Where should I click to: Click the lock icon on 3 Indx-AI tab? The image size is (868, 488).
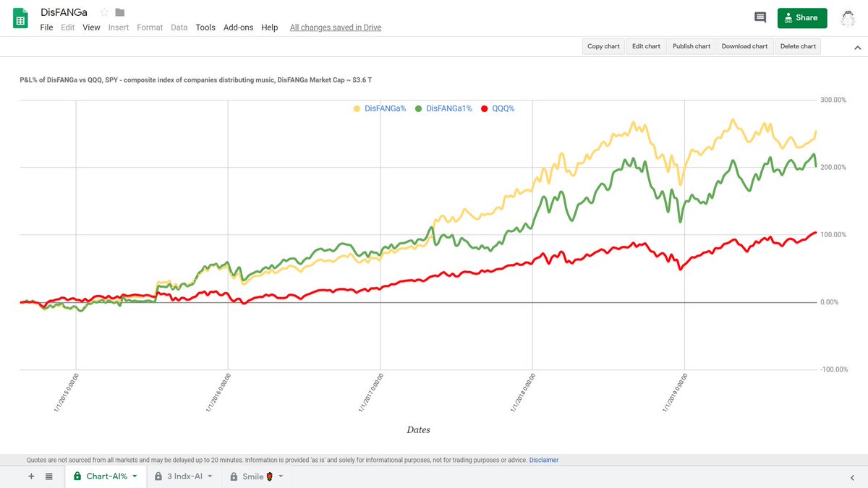click(158, 476)
